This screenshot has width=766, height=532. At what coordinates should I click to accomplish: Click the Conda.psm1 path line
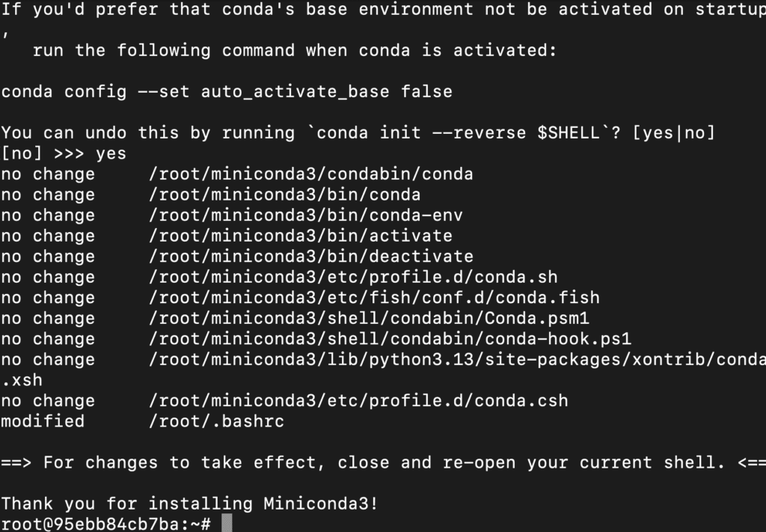(368, 318)
